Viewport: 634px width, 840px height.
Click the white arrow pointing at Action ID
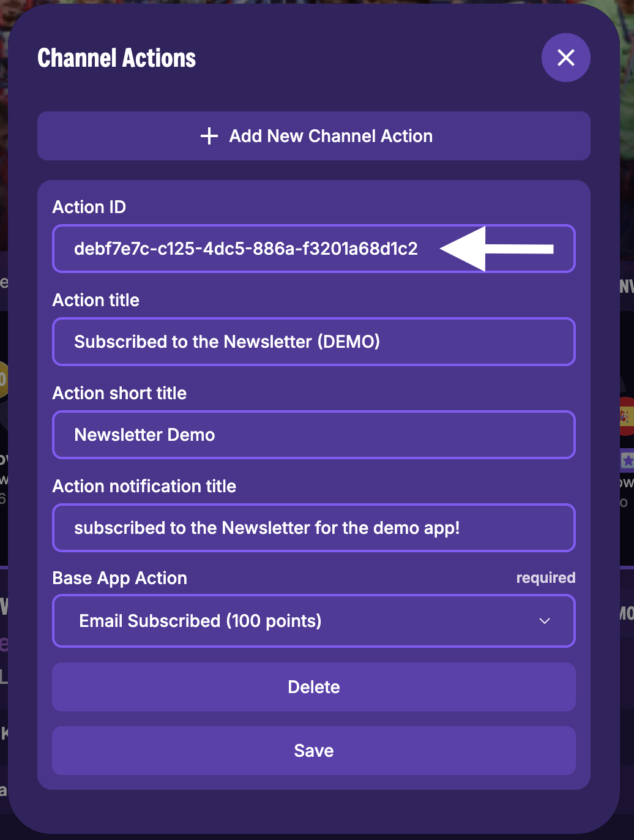click(496, 249)
